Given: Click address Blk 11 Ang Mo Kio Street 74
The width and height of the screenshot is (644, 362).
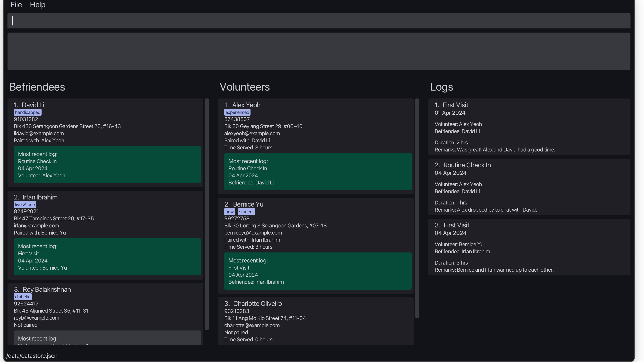Looking at the screenshot, I should [x=265, y=318].
